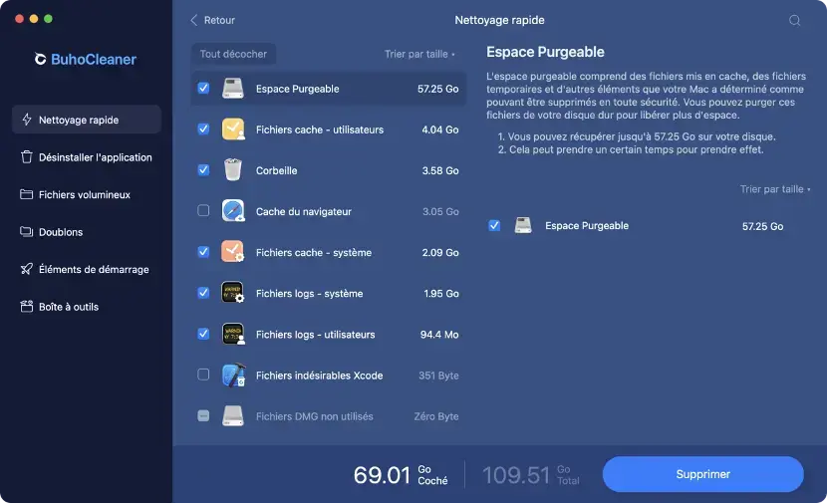This screenshot has height=504, width=827.
Task: Open Trier par taille dropdown in detail panel
Action: coord(775,188)
